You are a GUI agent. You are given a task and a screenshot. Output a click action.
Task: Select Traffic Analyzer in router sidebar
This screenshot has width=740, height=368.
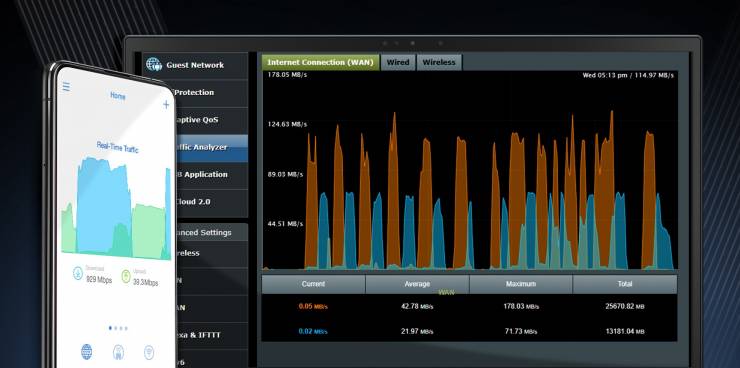coord(211,148)
